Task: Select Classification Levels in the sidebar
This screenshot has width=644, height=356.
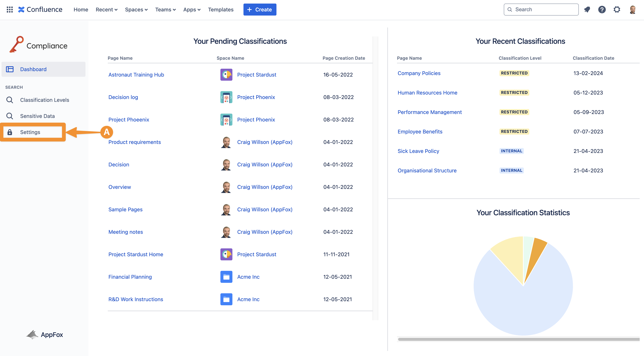Action: tap(44, 100)
